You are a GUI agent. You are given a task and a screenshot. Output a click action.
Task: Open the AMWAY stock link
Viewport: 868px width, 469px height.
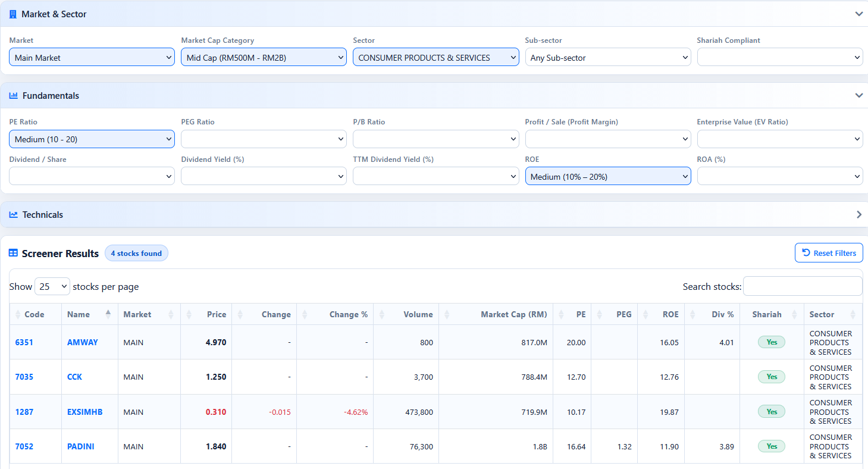tap(82, 342)
